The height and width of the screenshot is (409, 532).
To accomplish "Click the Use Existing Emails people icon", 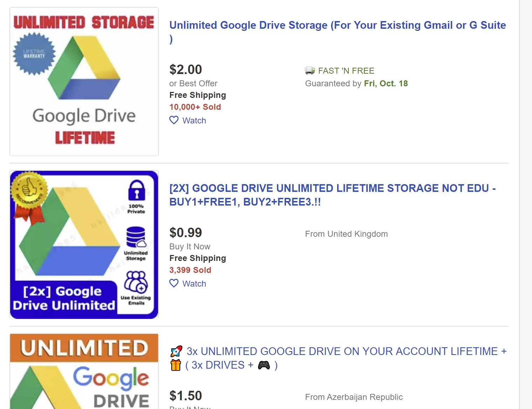I will click(136, 282).
